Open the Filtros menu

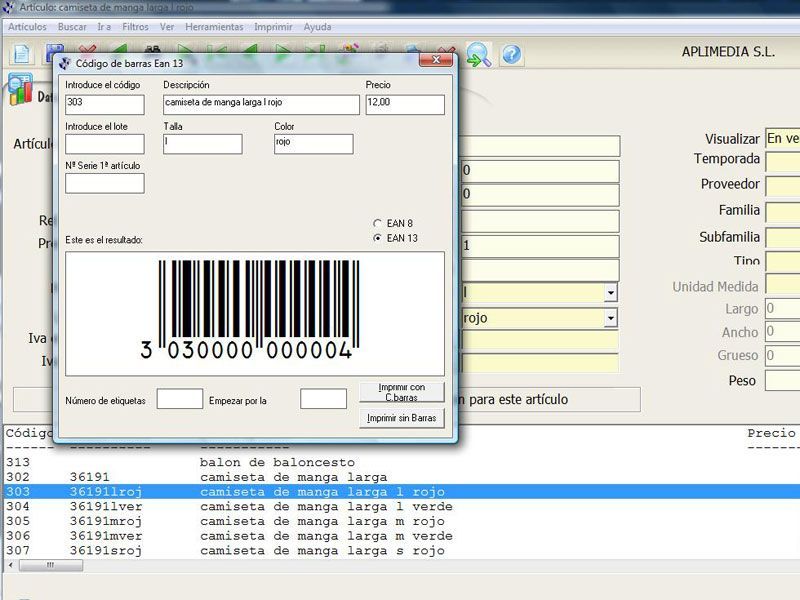pos(135,27)
